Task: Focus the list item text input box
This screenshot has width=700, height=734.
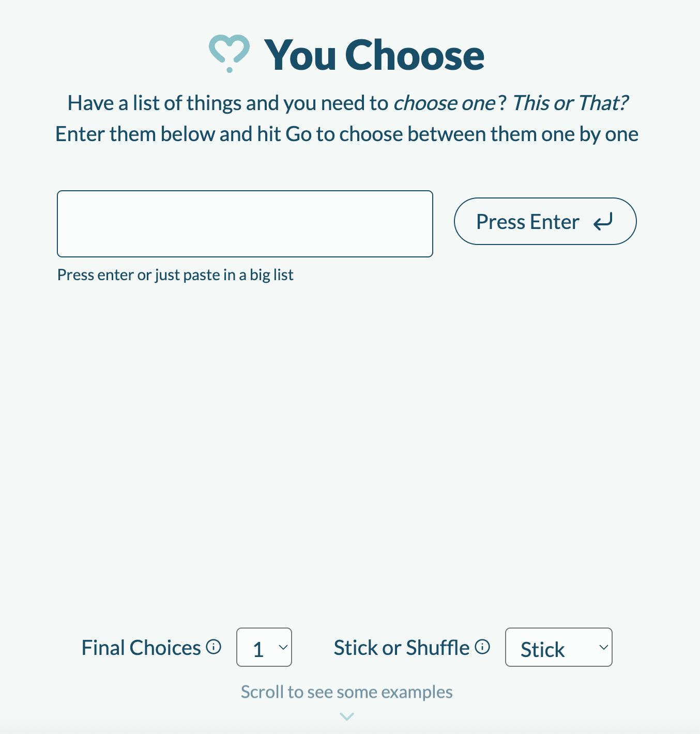Action: pos(245,224)
